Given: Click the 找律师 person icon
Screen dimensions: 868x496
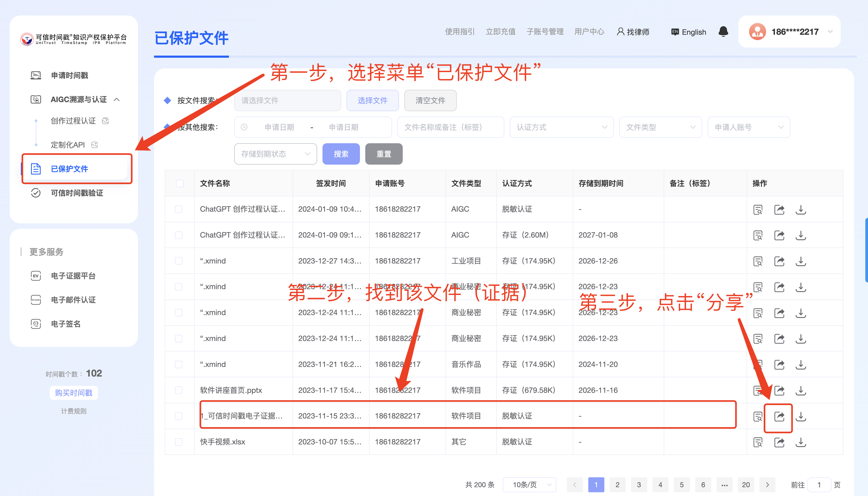Looking at the screenshot, I should [x=621, y=32].
